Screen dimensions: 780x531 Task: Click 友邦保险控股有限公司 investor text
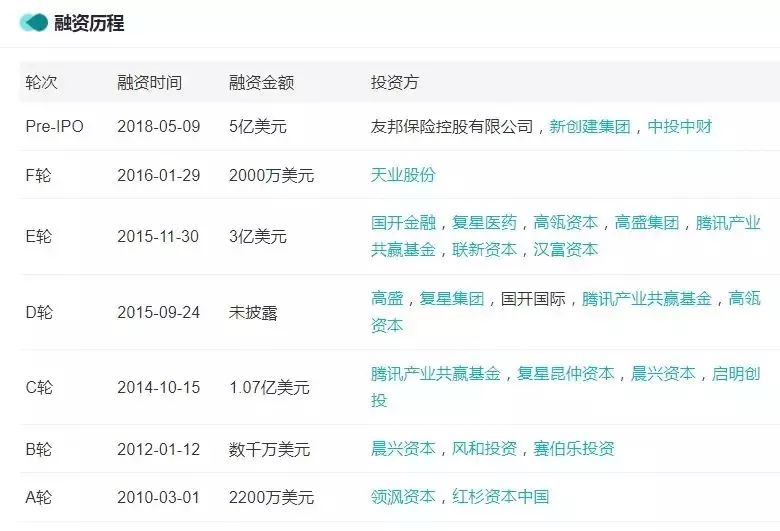pos(452,126)
